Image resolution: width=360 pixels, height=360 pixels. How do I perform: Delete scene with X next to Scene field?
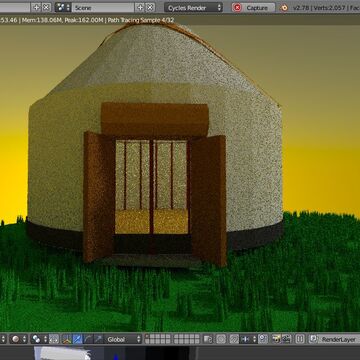150,7
